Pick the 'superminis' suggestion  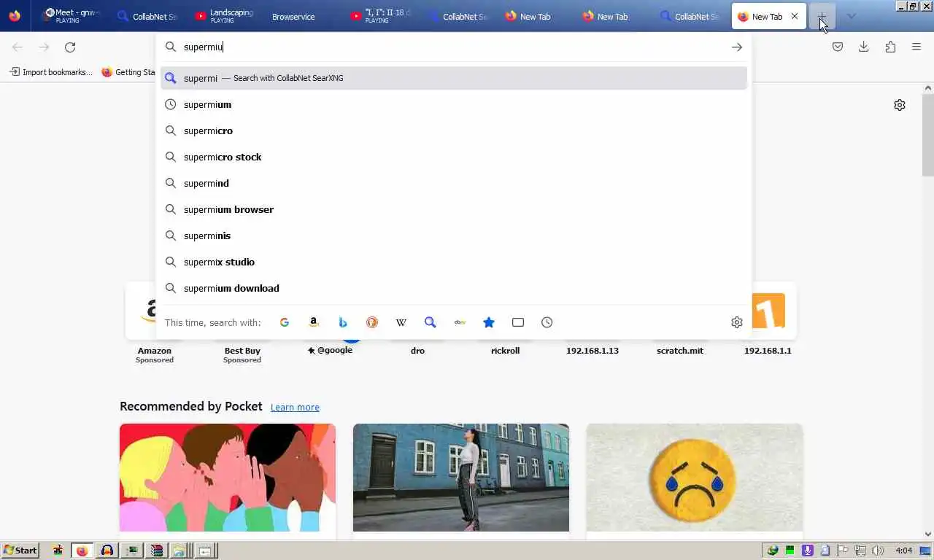click(x=454, y=236)
